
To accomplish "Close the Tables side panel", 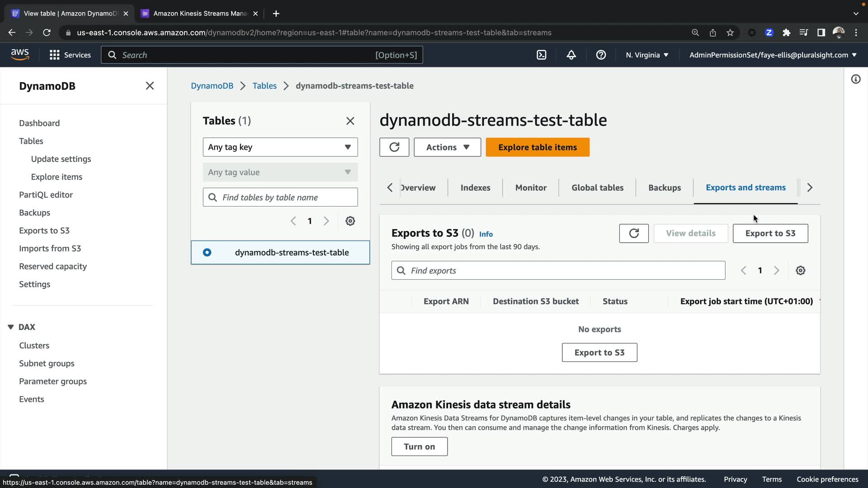I will (x=350, y=121).
